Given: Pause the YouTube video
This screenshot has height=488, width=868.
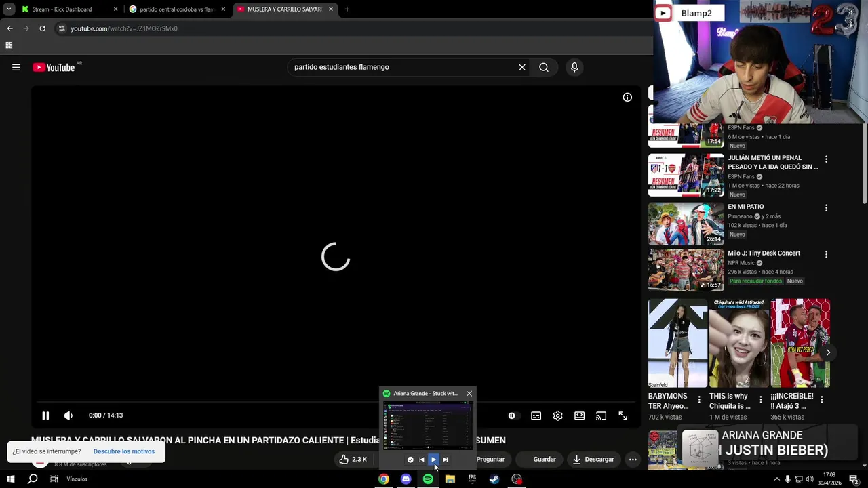Looking at the screenshot, I should pos(45,415).
